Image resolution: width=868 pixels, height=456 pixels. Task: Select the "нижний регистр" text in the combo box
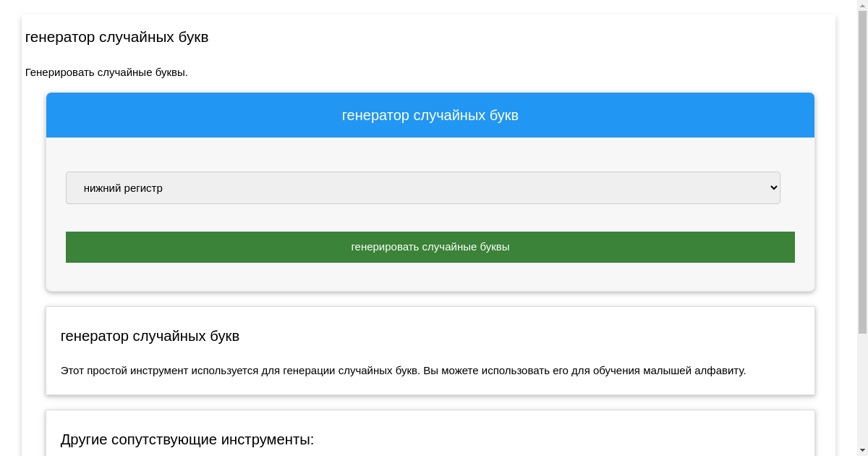tap(123, 188)
